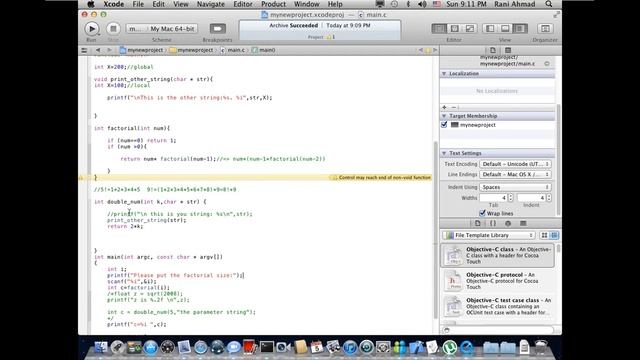
Task: Collapse the Target Membership section
Action: pos(444,116)
